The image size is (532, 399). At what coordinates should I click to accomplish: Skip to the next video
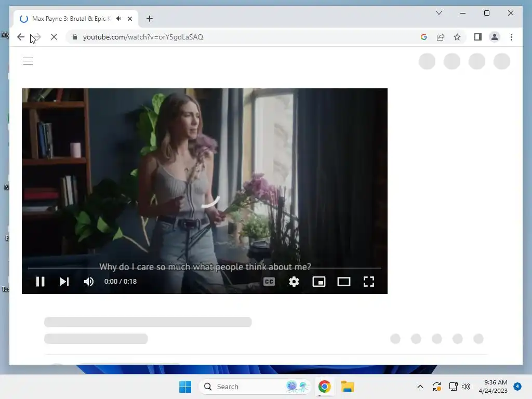pyautogui.click(x=64, y=281)
